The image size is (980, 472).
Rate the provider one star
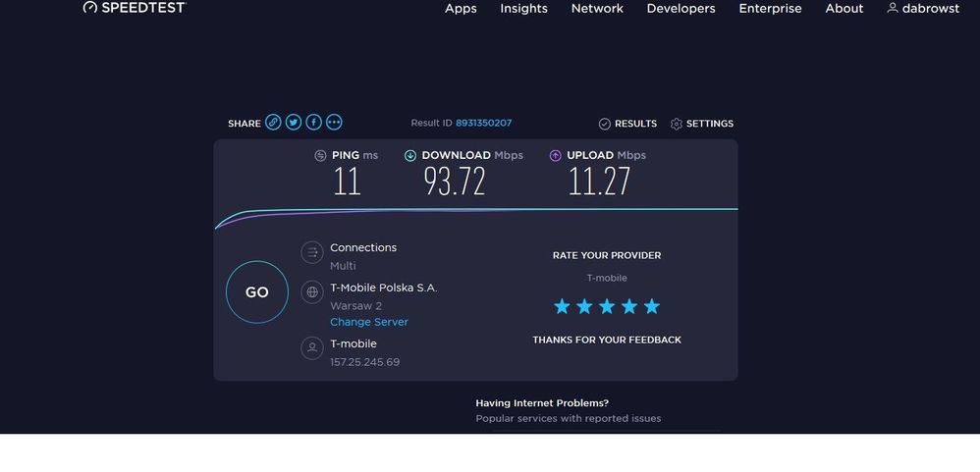click(562, 306)
